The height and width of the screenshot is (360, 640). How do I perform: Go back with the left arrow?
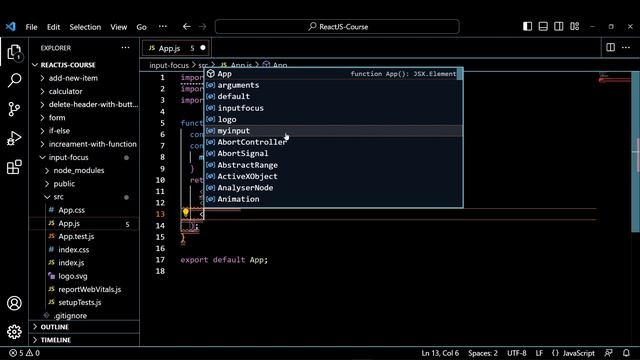[x=187, y=27]
